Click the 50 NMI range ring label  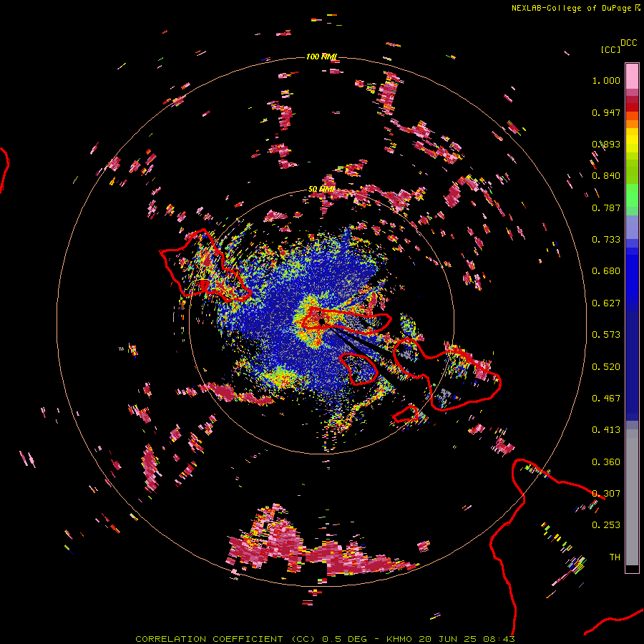click(321, 190)
